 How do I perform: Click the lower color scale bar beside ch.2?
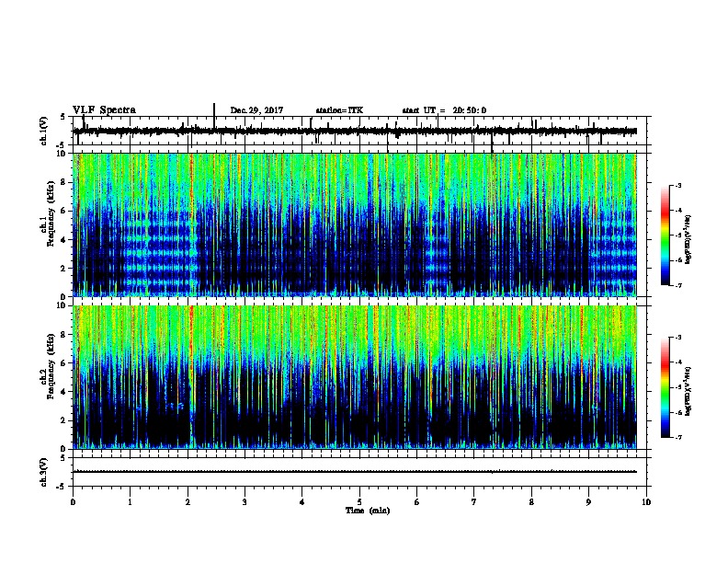click(x=665, y=387)
